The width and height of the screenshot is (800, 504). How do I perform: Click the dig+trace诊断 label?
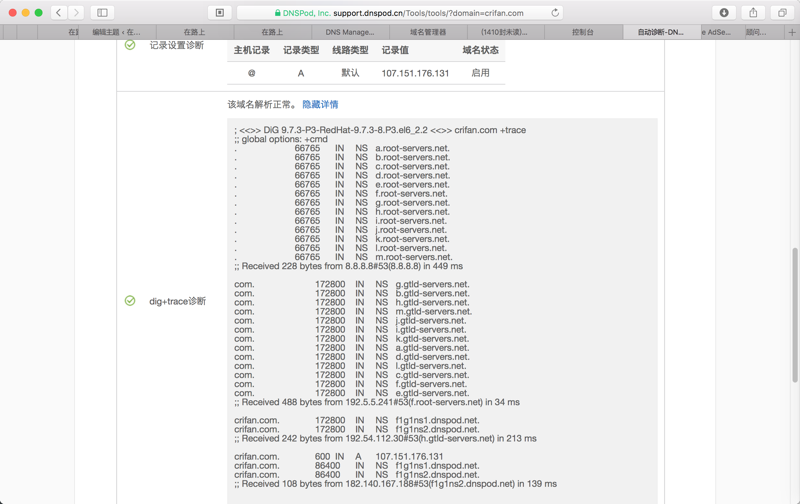(178, 301)
